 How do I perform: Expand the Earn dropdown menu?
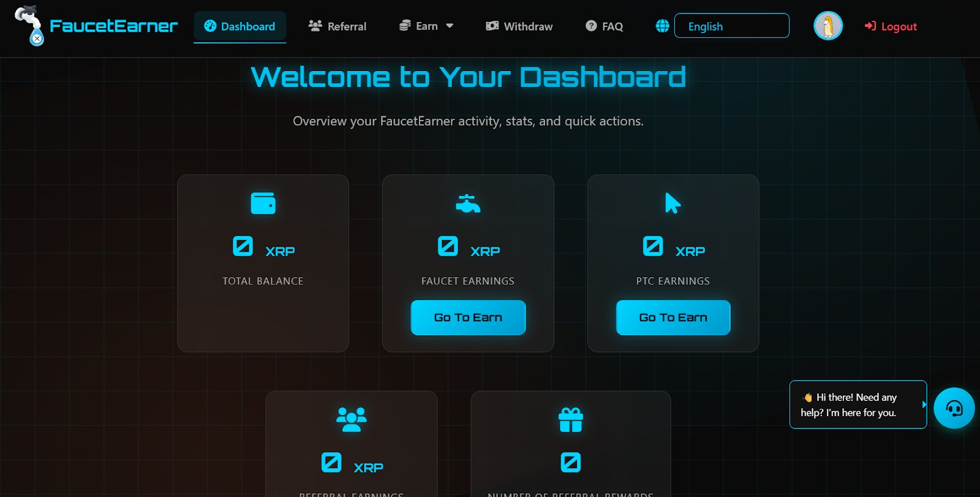(426, 26)
